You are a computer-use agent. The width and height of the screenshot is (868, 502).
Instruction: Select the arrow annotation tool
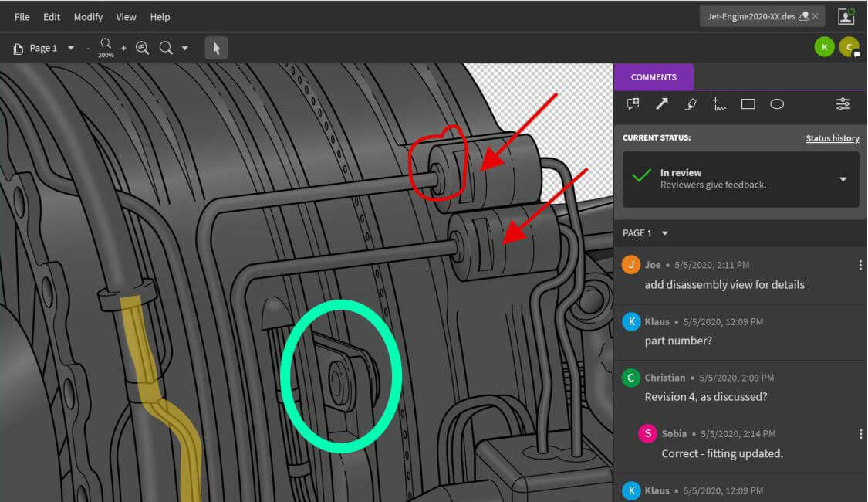click(662, 103)
